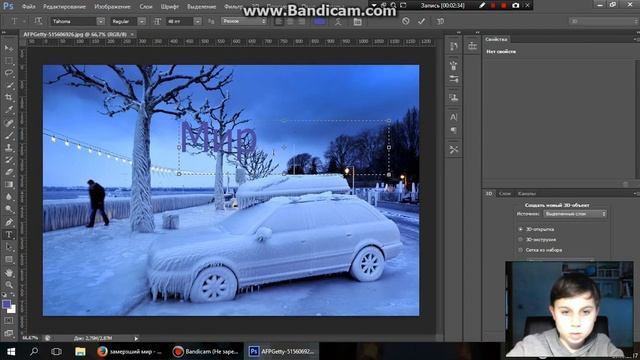Open the Слои menu
640x360 pixels.
tap(146, 7)
